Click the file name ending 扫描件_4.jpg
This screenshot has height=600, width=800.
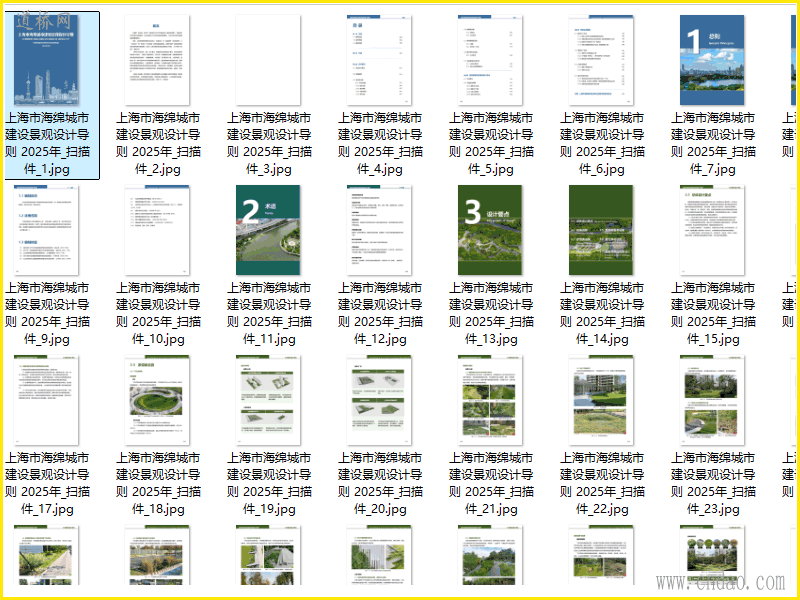(x=380, y=143)
